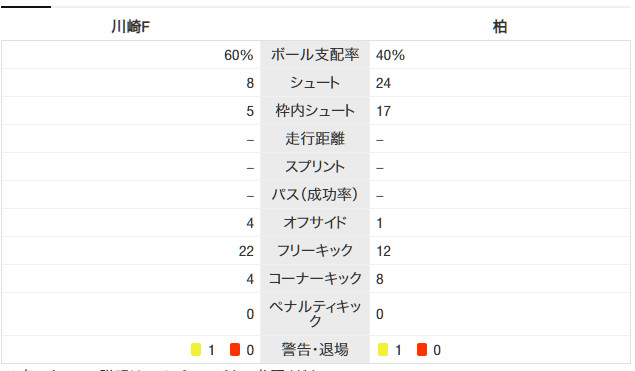Click Kashiwa's yellow card icon
The height and width of the screenshot is (371, 635).
[x=383, y=350]
